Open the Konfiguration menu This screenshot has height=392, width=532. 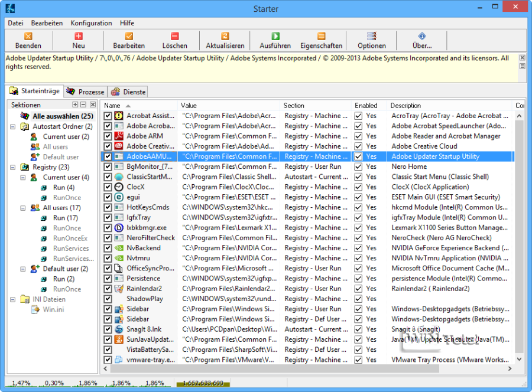coord(91,23)
